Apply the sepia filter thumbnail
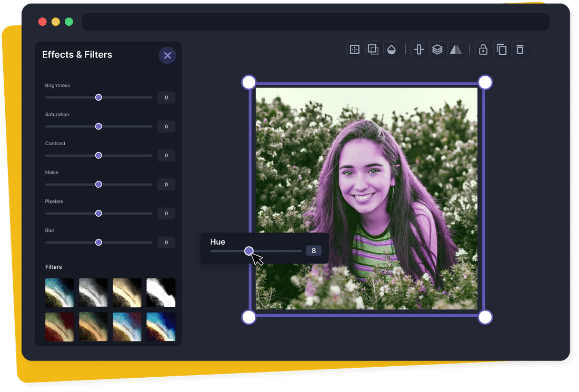579x392 pixels. [x=127, y=293]
